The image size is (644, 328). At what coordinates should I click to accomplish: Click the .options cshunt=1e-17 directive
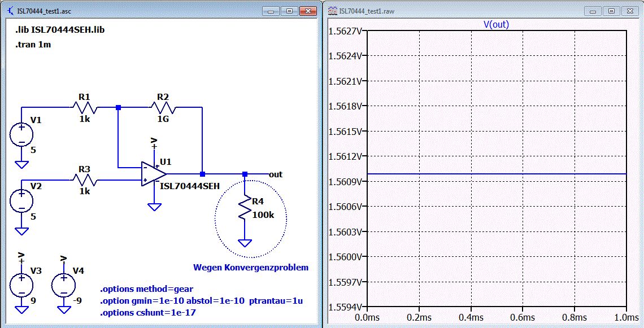click(148, 313)
